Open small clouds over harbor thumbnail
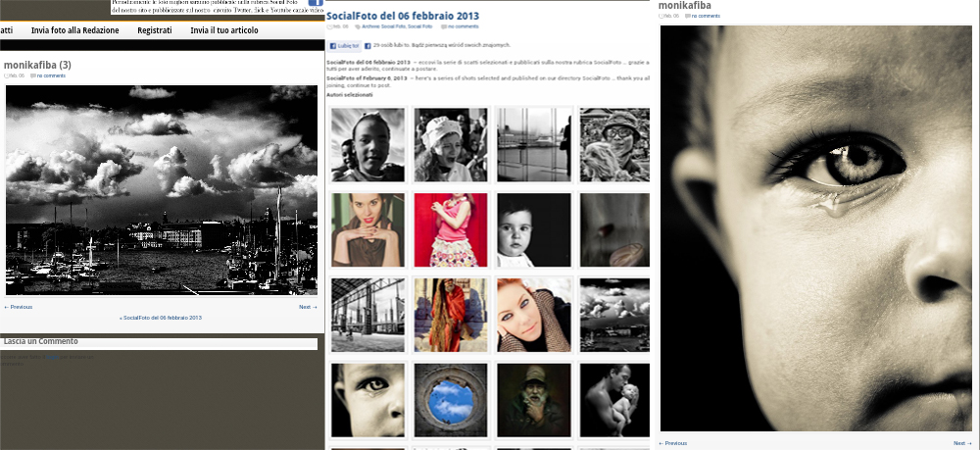This screenshot has height=450, width=980. 615,315
